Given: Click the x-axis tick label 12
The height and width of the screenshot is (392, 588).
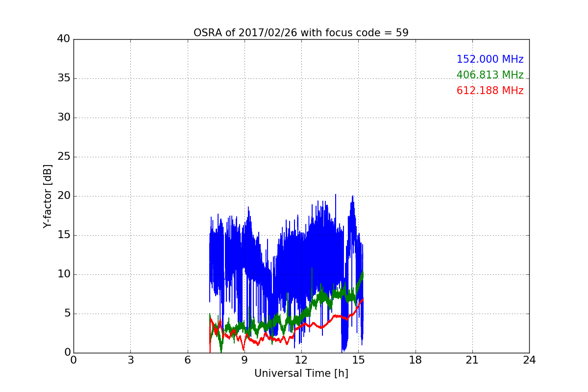Looking at the screenshot, I should click(301, 360).
